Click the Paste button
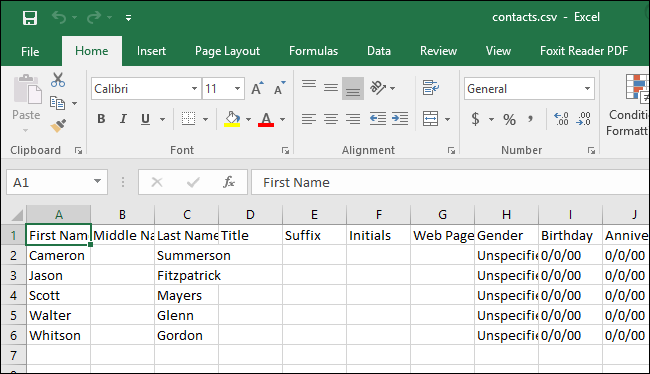Screen dimensions: 650x374 coord(27,104)
